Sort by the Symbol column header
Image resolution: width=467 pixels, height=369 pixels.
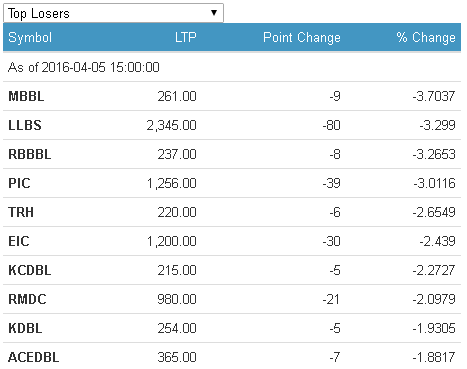30,37
